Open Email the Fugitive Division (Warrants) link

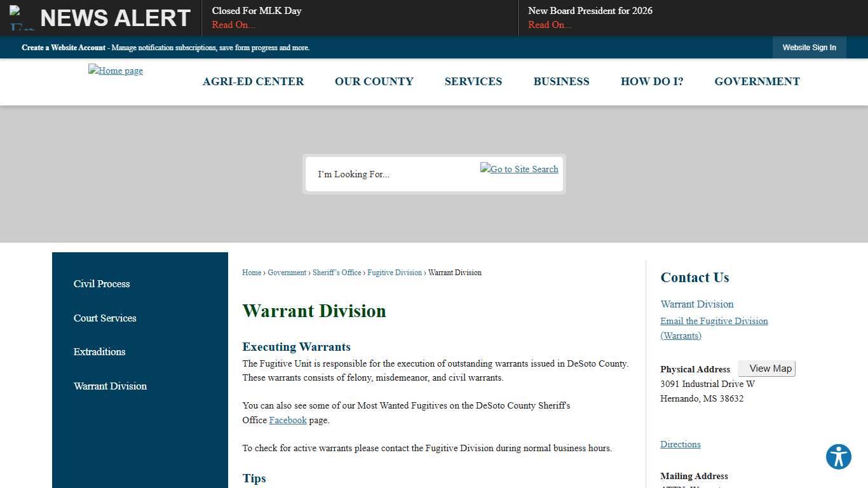pos(714,321)
